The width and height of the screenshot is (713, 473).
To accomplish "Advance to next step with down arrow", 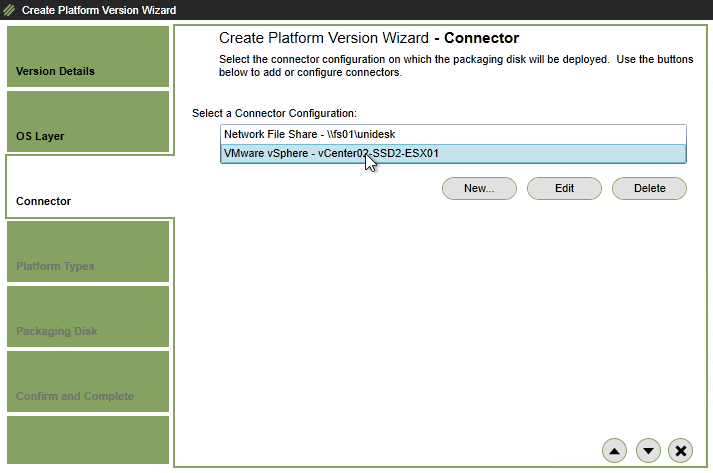I will [x=648, y=451].
